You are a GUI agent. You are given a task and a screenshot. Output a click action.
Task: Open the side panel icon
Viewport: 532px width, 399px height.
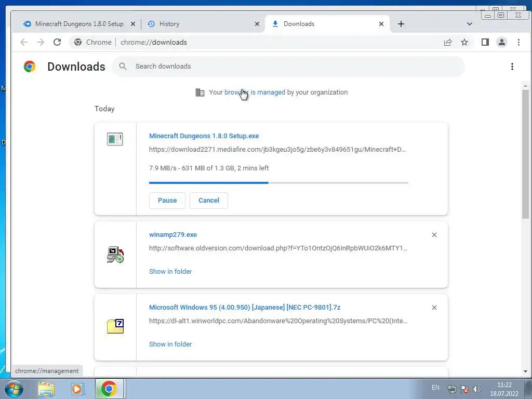[485, 42]
